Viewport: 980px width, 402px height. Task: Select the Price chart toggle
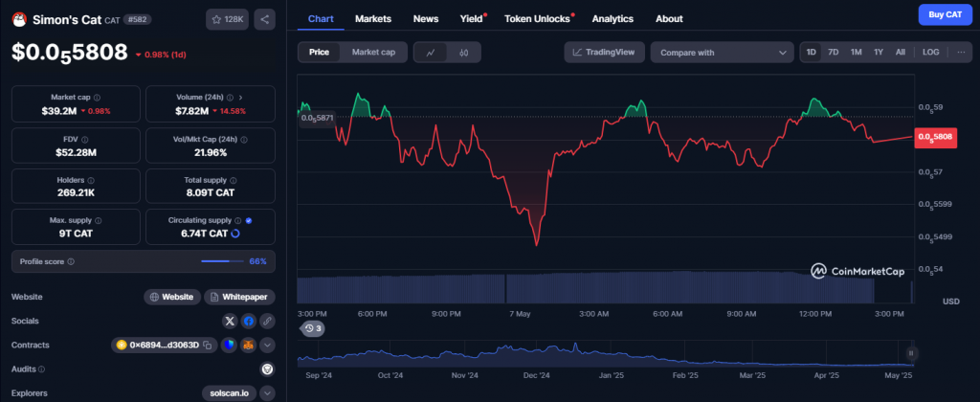click(319, 53)
